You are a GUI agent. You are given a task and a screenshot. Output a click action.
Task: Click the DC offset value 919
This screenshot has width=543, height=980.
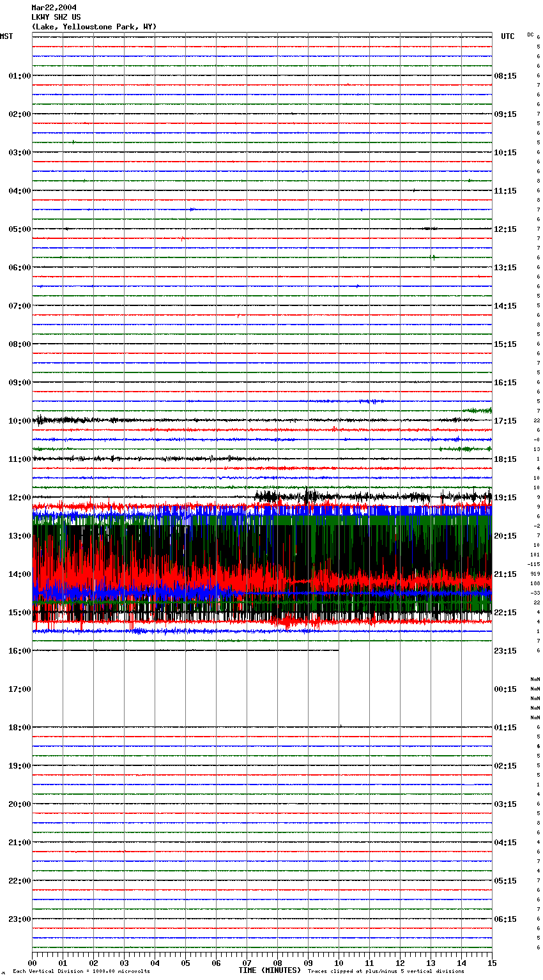[535, 574]
